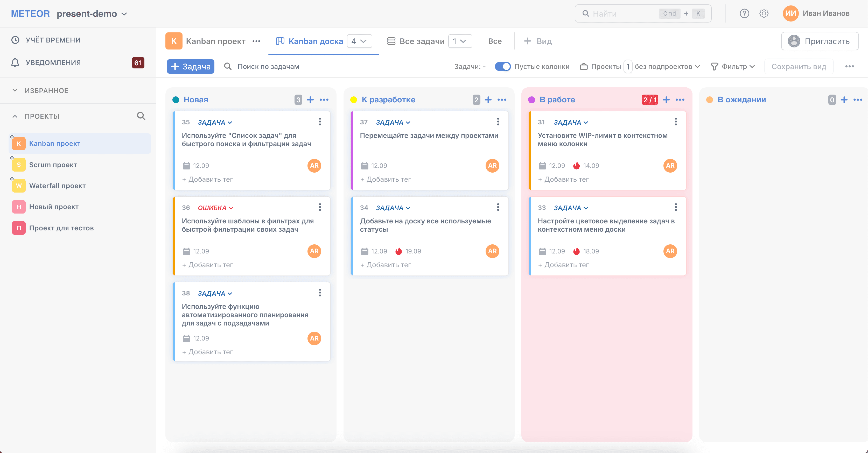The image size is (868, 453).
Task: Add a task to В ожидании column
Action: [x=844, y=100]
